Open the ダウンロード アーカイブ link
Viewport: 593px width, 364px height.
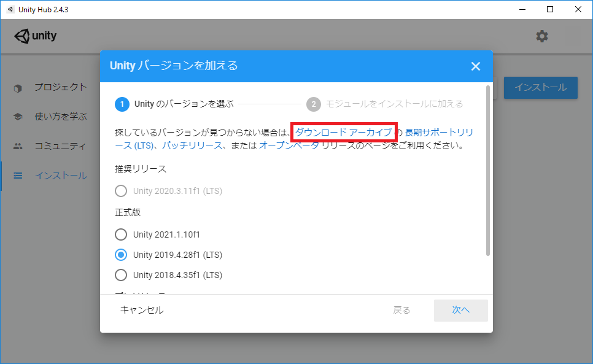coord(343,133)
